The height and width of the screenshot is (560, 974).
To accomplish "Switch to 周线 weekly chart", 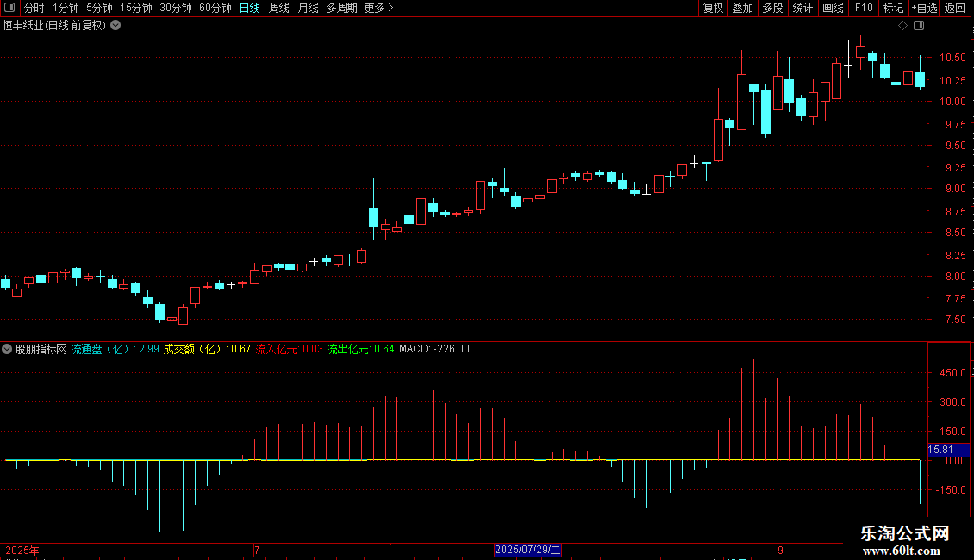I will tap(279, 8).
